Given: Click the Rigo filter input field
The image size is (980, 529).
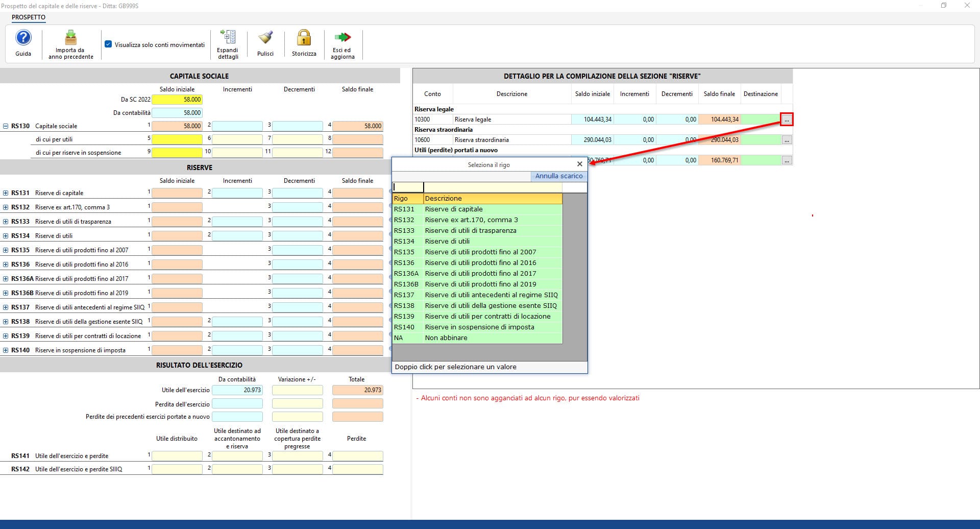Looking at the screenshot, I should click(x=408, y=187).
